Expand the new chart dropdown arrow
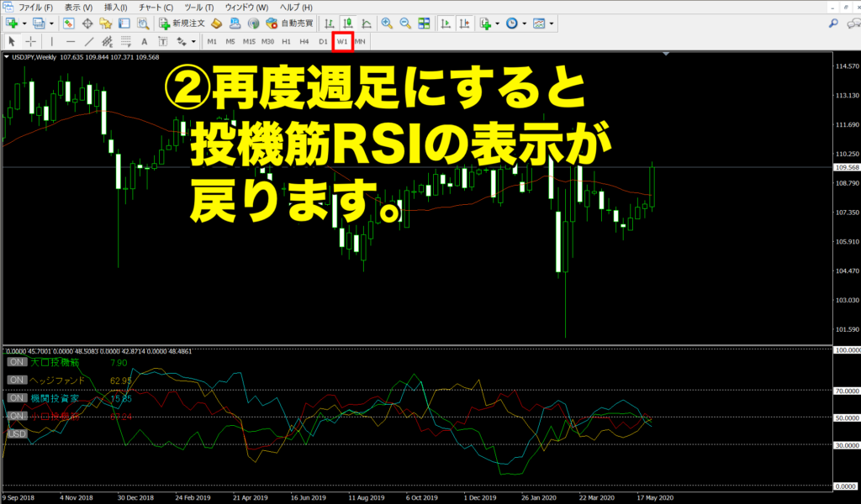Viewport: 861px width, 504px height. tap(24, 24)
